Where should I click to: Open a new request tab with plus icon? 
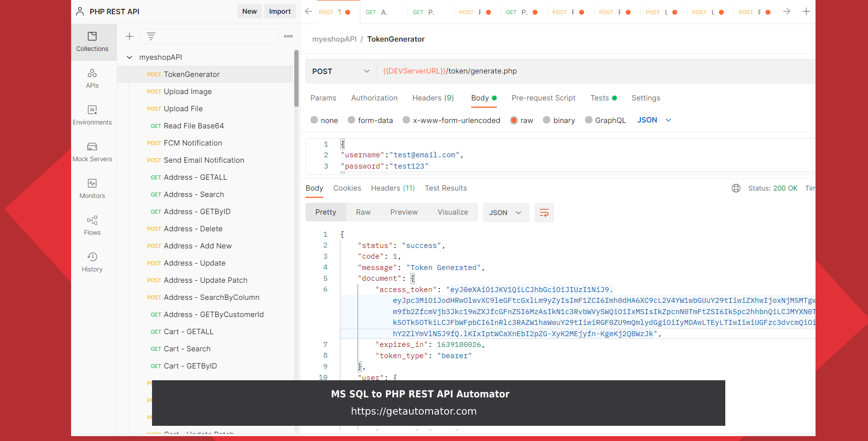[x=806, y=11]
